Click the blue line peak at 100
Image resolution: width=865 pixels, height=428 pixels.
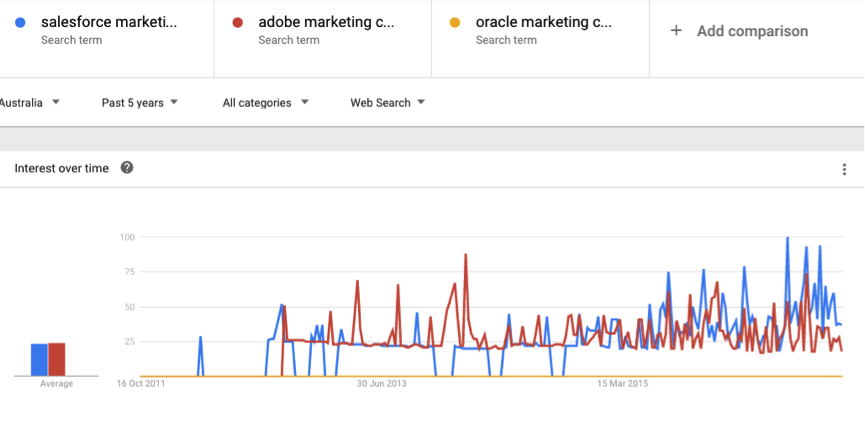click(x=787, y=238)
